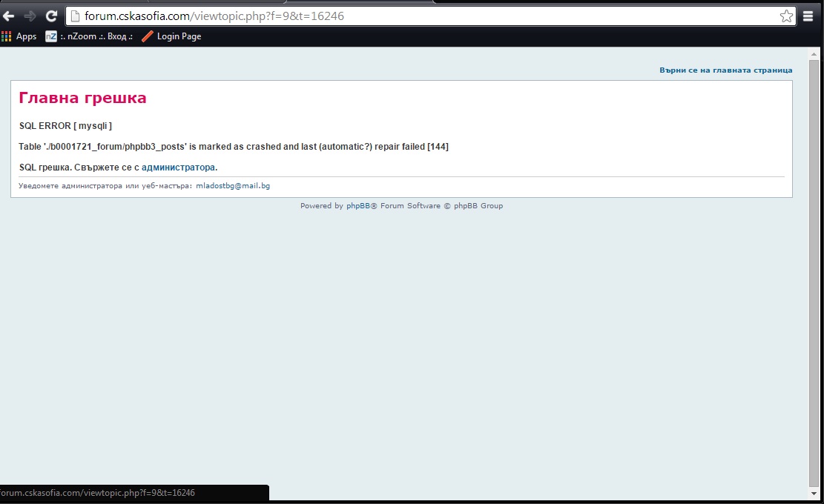
Task: Click the 'Главна грешка' heading
Action: 82,98
